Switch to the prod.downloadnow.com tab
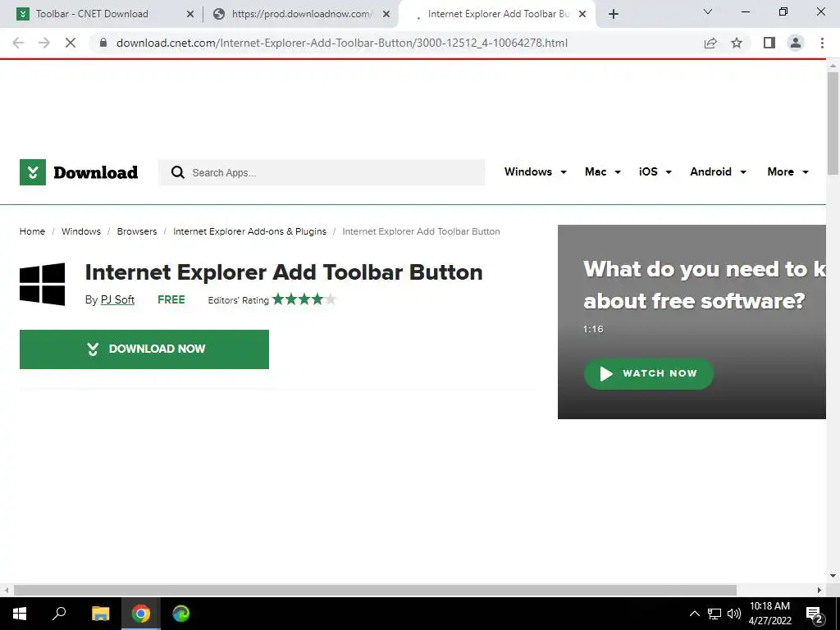The height and width of the screenshot is (630, 840). coord(300,14)
